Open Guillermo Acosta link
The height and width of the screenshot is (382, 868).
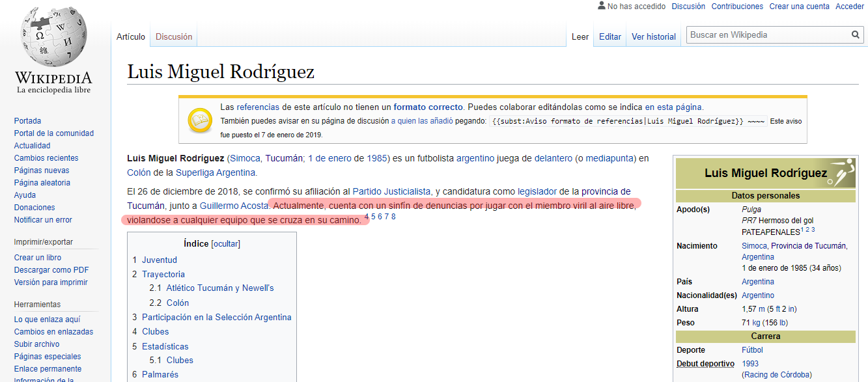234,206
